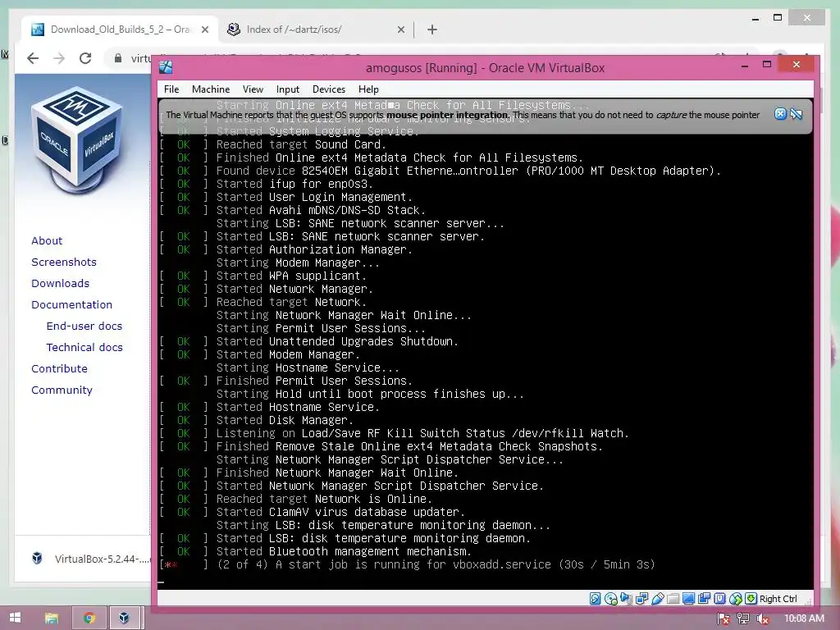Open the Action Center flag in system tray

pos(724,619)
